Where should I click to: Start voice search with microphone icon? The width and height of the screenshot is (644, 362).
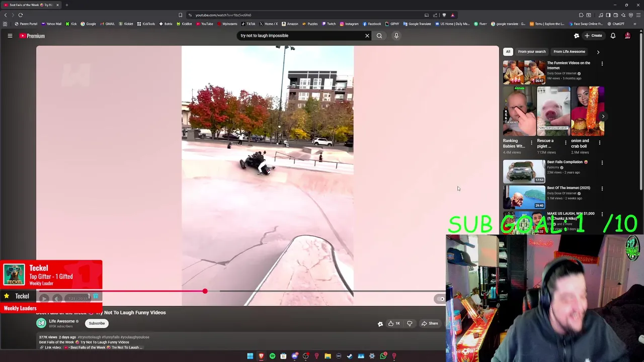(x=396, y=36)
